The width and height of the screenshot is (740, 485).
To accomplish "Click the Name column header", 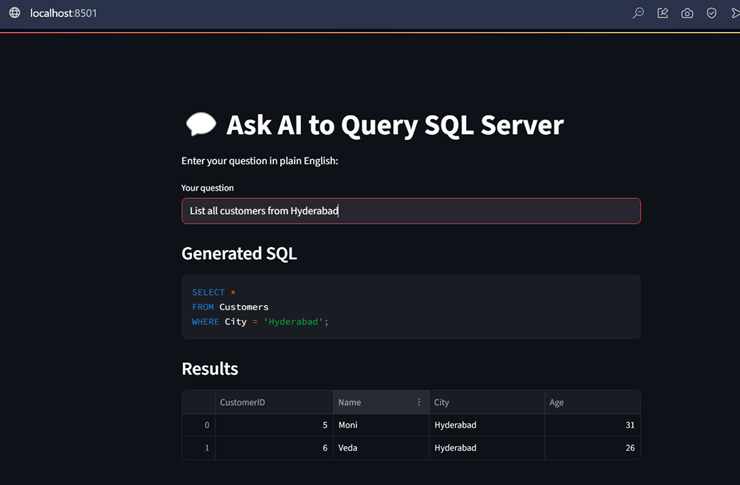I will pos(372,402).
